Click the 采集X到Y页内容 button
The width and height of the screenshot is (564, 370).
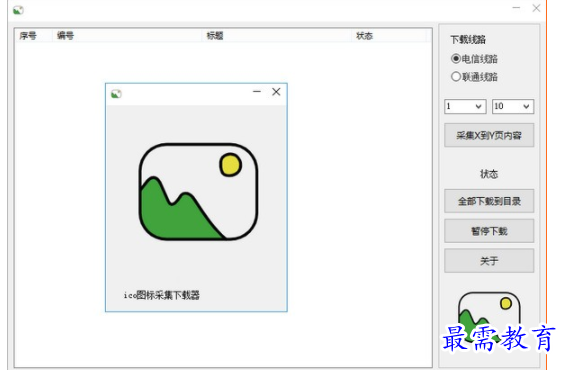click(489, 135)
